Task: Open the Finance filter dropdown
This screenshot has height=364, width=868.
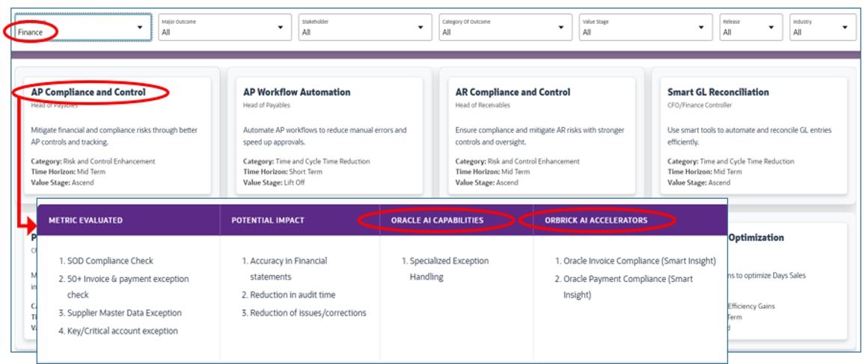Action: [82, 27]
